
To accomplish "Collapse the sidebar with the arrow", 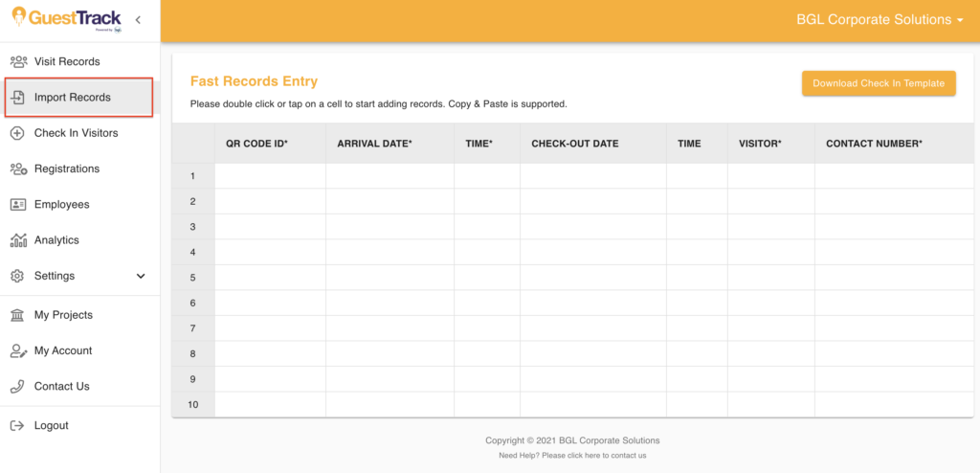I will [x=138, y=20].
